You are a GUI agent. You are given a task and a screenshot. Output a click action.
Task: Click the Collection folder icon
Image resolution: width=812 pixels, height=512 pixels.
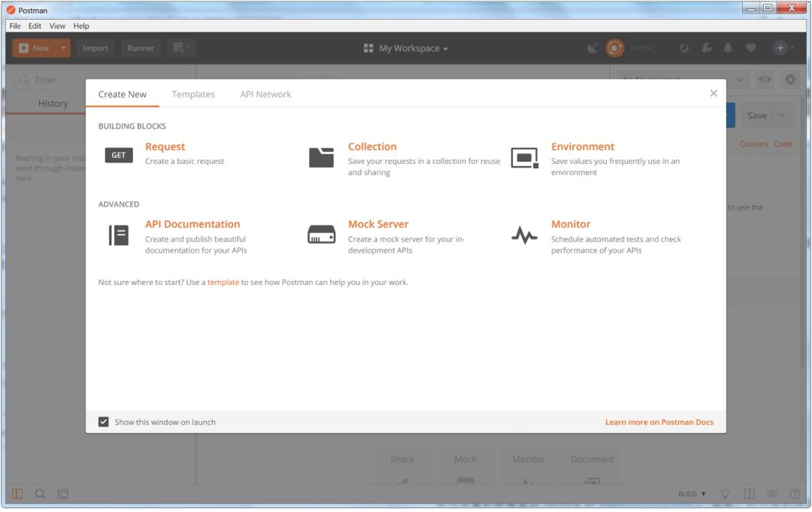321,157
